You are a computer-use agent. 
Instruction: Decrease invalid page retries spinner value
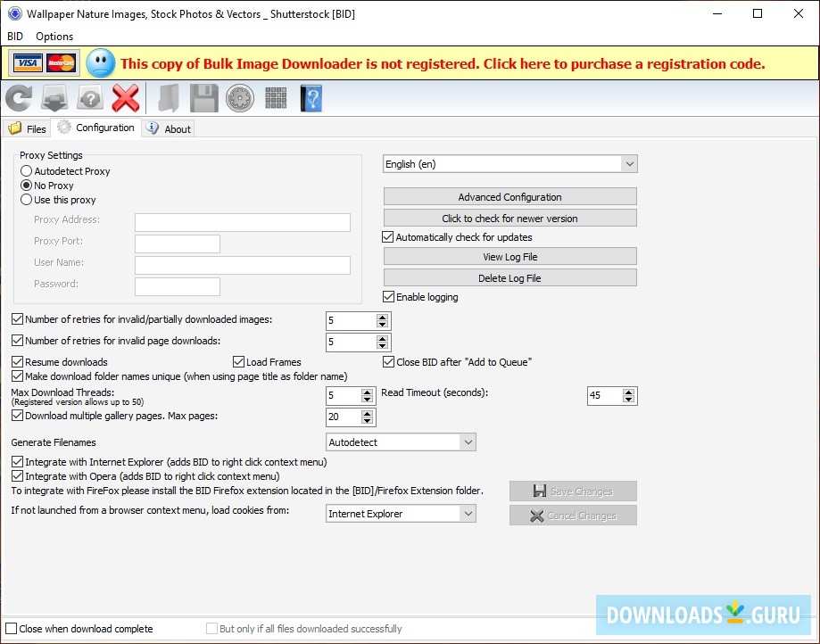[382, 345]
